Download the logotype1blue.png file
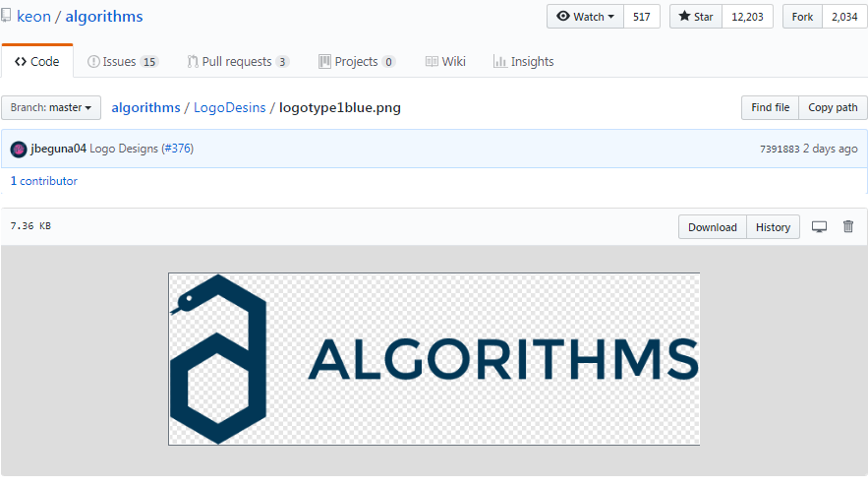 713,227
